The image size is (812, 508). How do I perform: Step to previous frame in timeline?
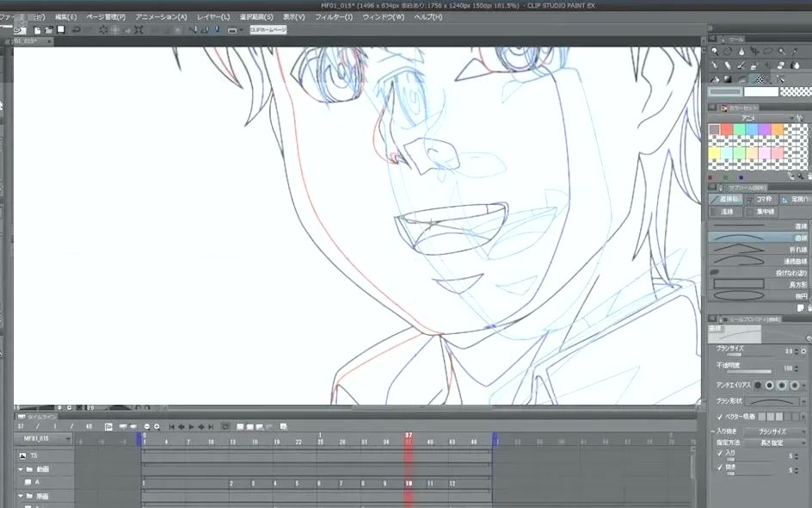[x=181, y=426]
